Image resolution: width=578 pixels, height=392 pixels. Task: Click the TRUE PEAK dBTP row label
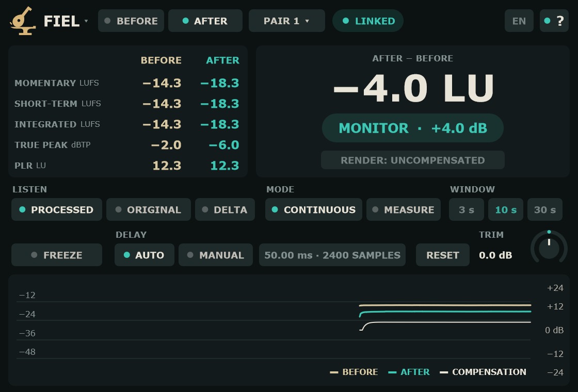(52, 145)
